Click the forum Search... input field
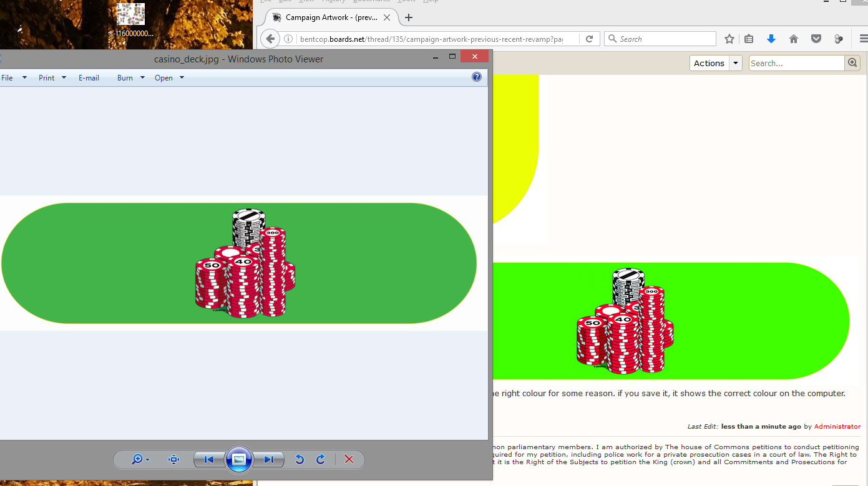This screenshot has height=486, width=868. click(x=796, y=63)
